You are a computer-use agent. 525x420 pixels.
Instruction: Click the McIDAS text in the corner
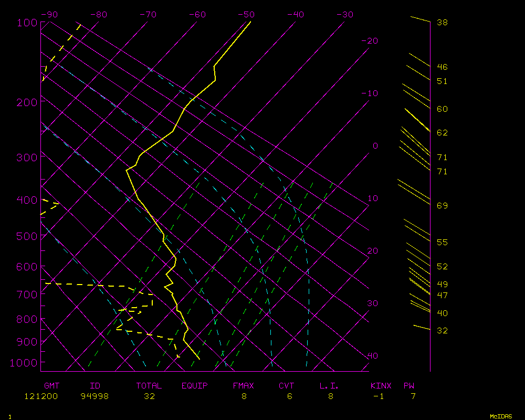pyautogui.click(x=501, y=416)
